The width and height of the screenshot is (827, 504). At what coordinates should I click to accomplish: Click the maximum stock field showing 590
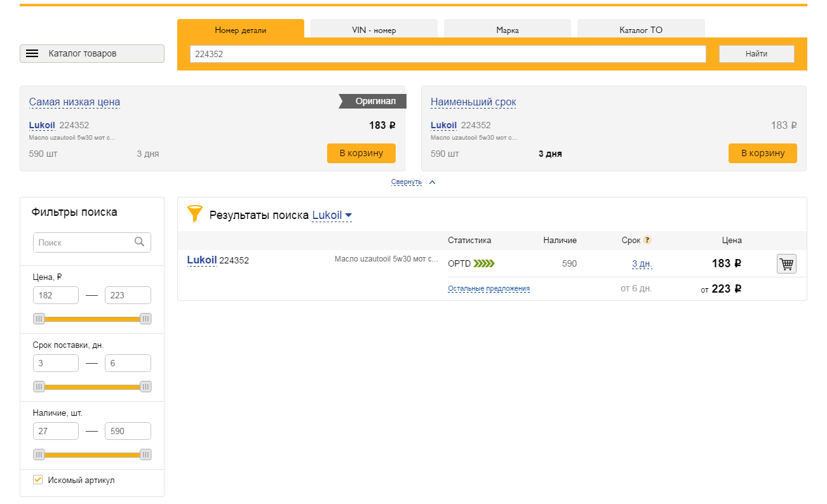pyautogui.click(x=128, y=431)
